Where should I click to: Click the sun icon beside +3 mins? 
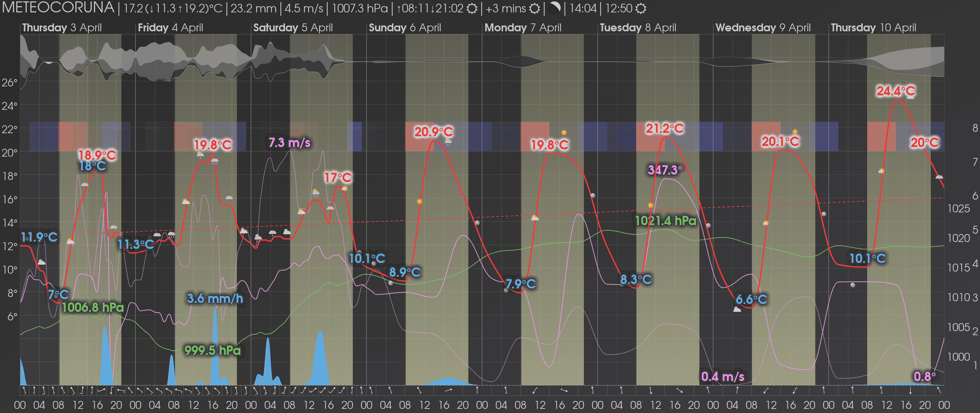pyautogui.click(x=534, y=8)
